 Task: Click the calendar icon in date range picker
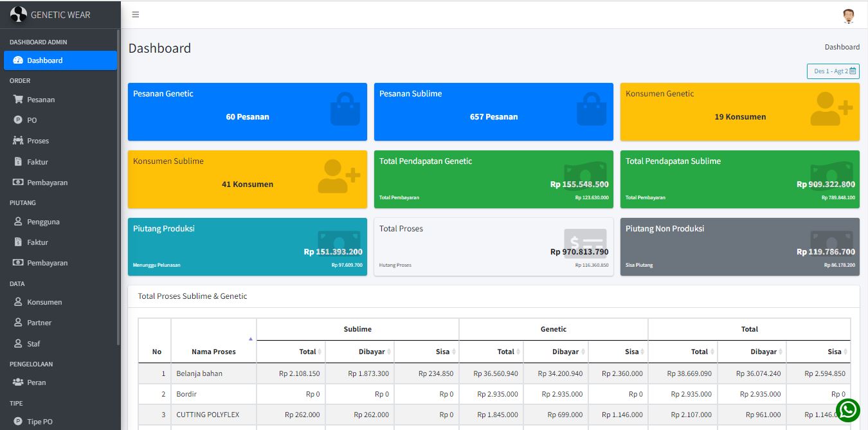point(853,71)
